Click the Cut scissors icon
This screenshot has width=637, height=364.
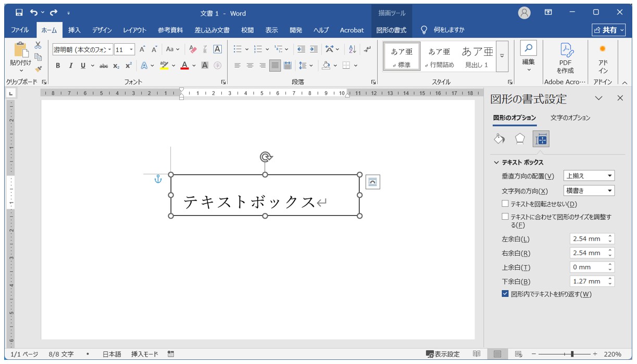(x=38, y=45)
